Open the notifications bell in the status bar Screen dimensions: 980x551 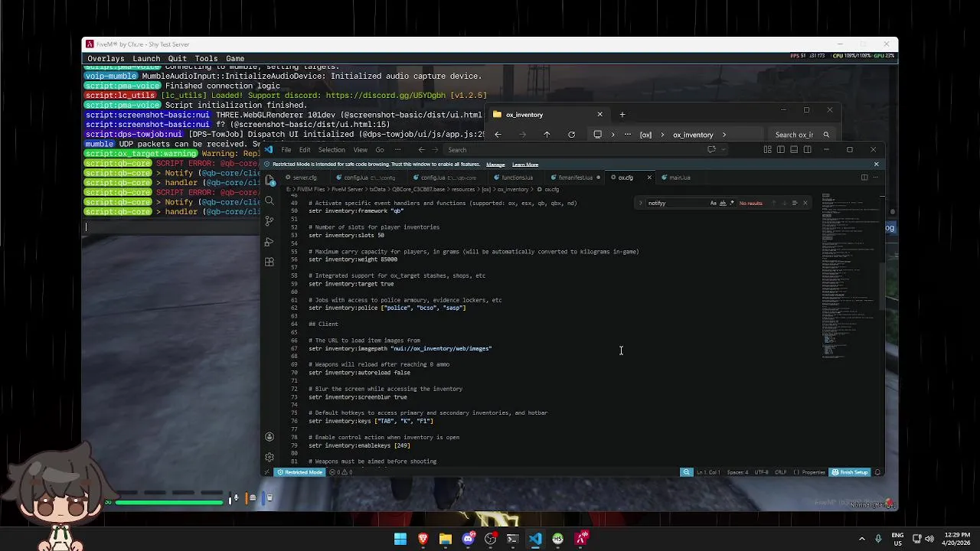877,472
